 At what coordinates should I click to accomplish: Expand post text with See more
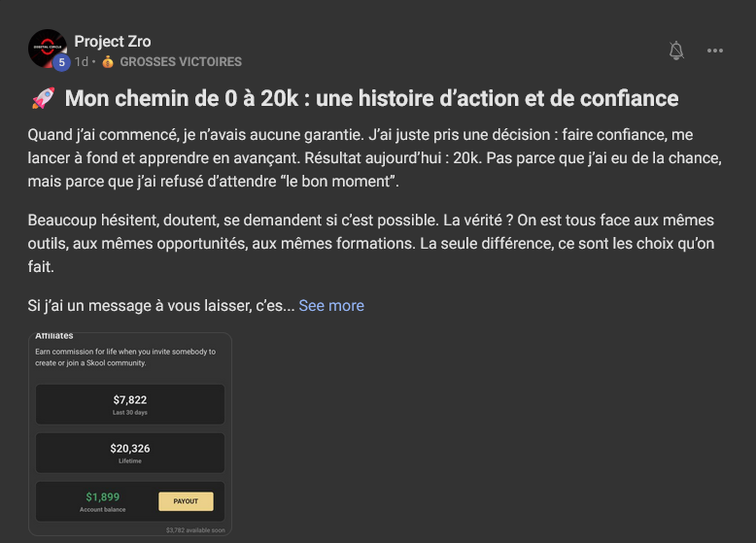pos(331,305)
